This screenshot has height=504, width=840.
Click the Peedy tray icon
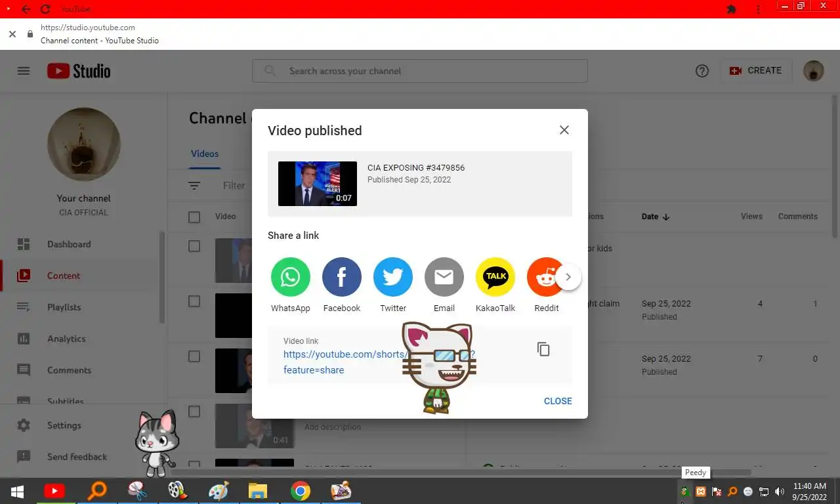click(684, 491)
